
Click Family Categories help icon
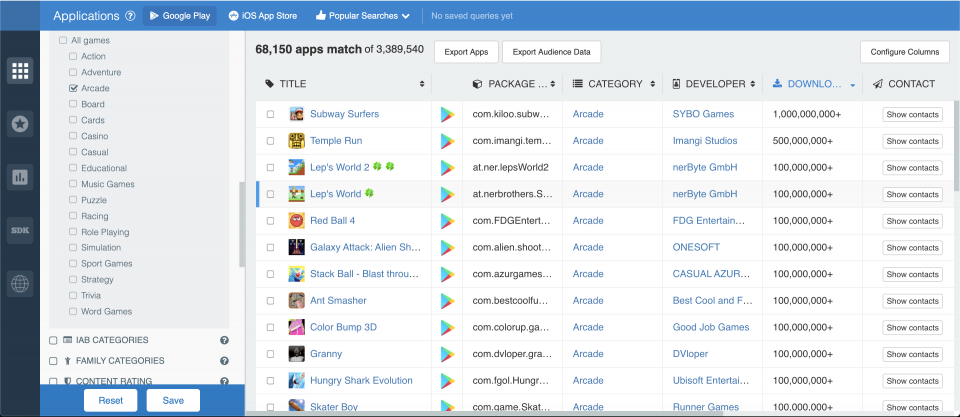tap(224, 361)
